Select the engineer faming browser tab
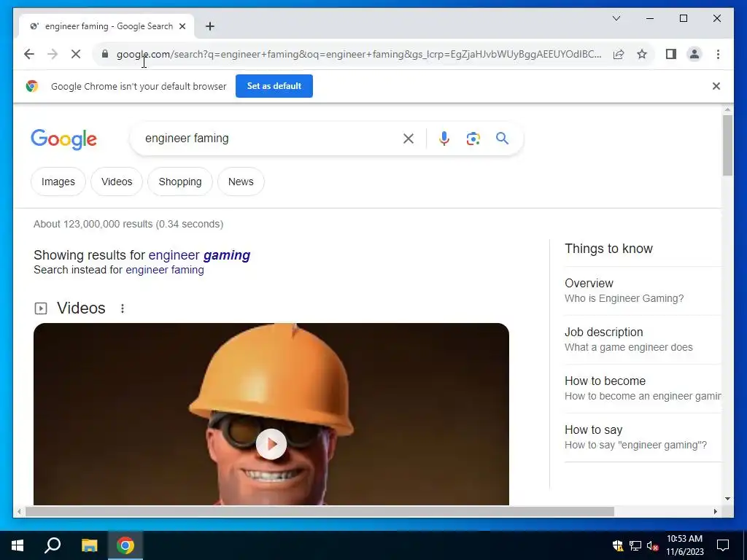This screenshot has width=747, height=560. [108, 26]
